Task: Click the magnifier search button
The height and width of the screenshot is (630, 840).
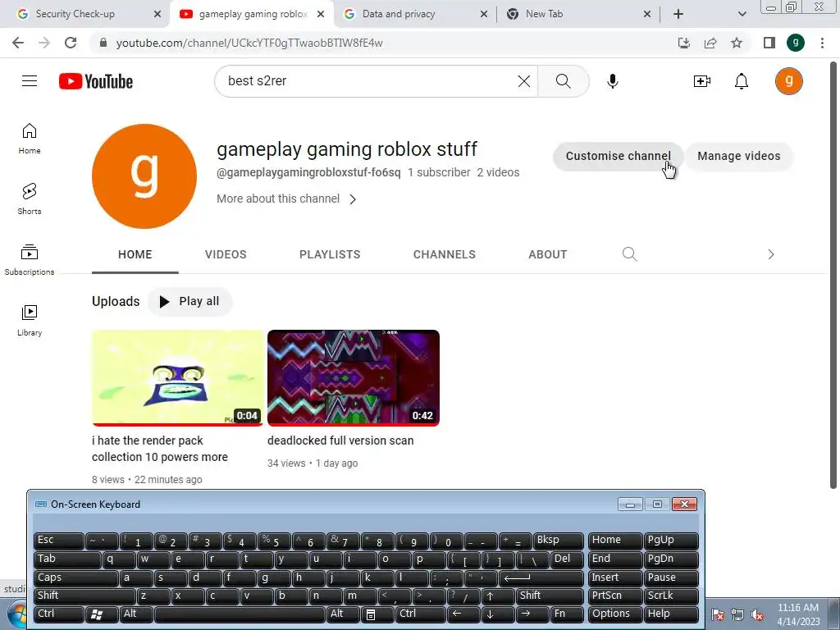Action: (563, 81)
